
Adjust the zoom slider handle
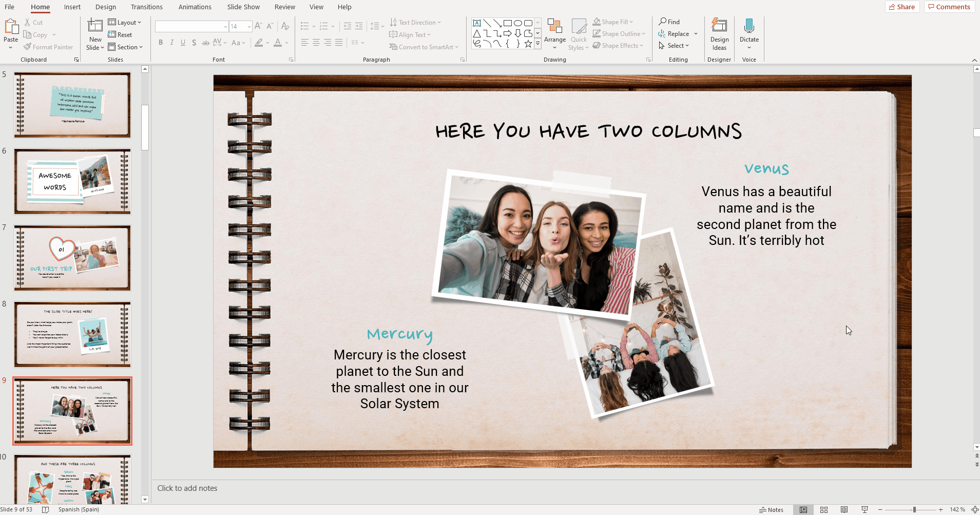click(914, 510)
